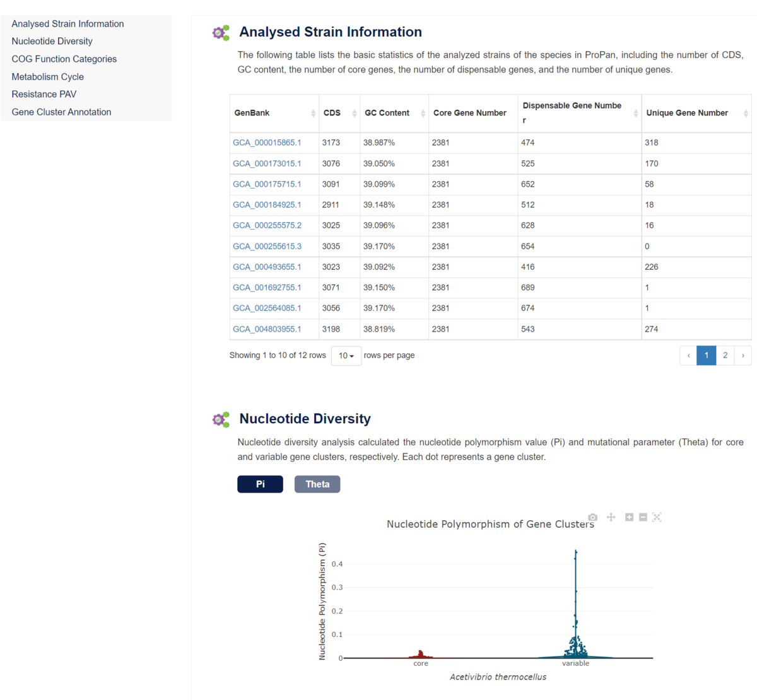The height and width of the screenshot is (700, 757).
Task: Zoom in using plot plus icon
Action: tap(629, 517)
